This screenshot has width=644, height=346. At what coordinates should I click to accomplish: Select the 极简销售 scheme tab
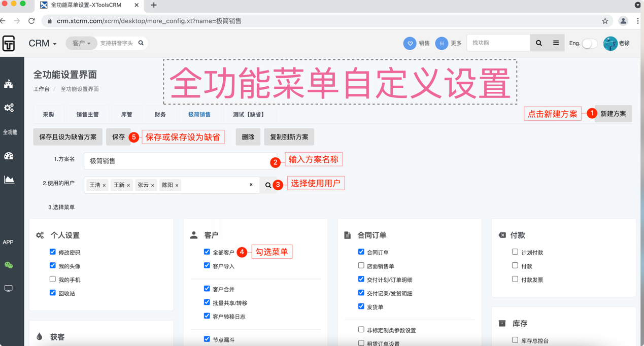tap(199, 115)
